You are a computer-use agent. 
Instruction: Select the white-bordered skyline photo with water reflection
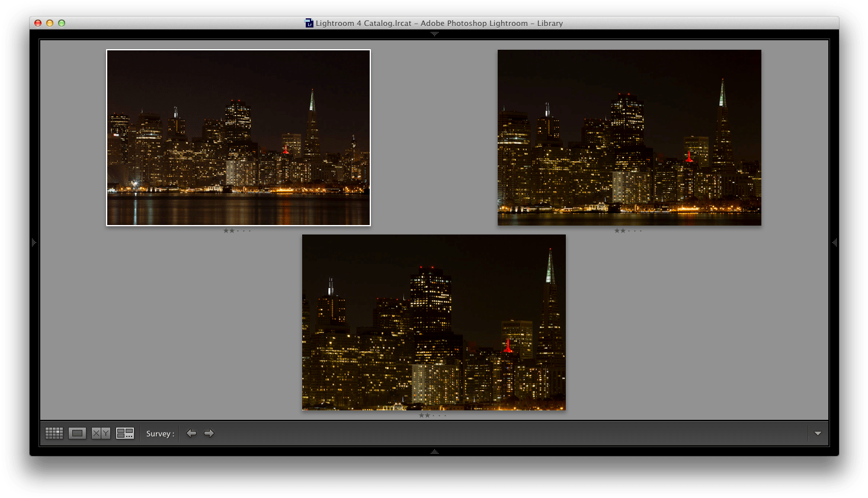click(x=238, y=137)
